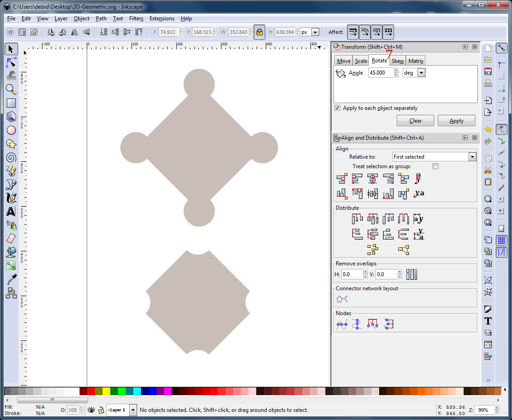Select the Star tool
The width and height of the screenshot is (512, 420).
pos(11,144)
